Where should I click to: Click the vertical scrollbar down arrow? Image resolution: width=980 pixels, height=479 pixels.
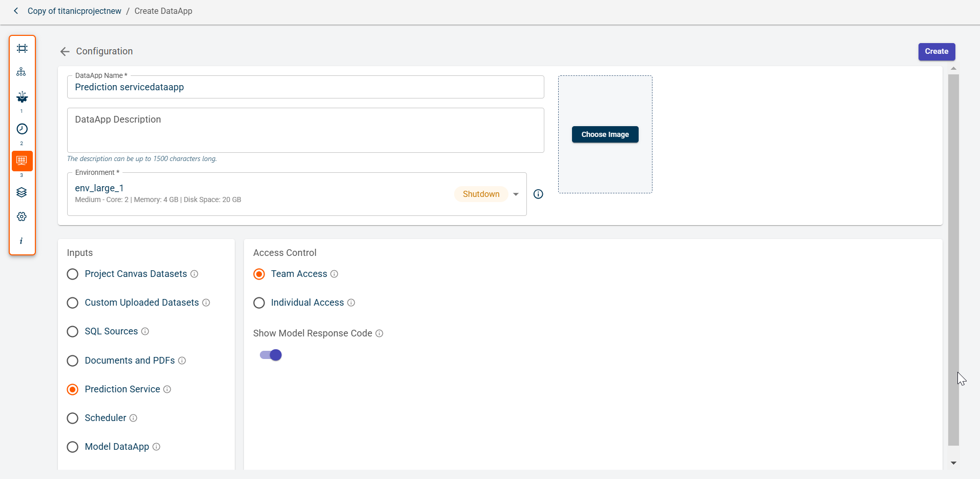[953, 463]
